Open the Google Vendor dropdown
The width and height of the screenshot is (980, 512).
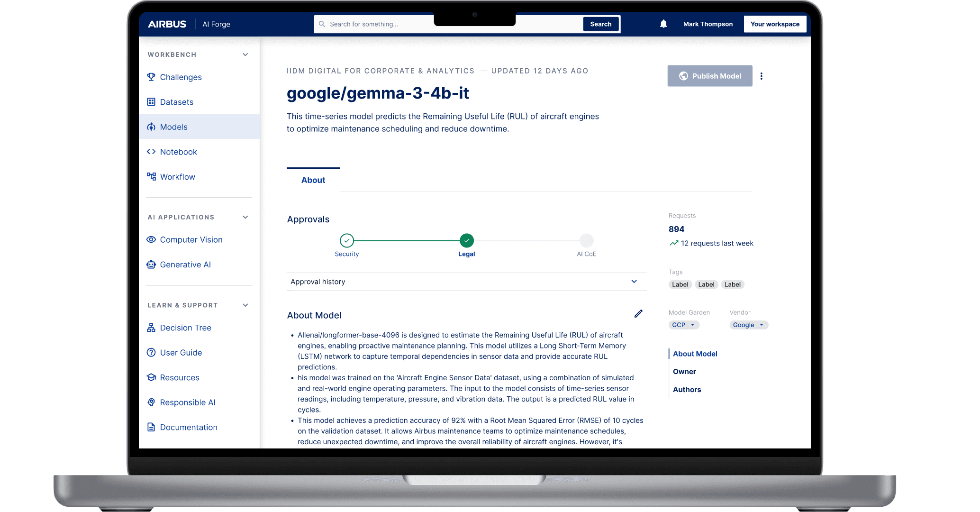[x=748, y=325]
